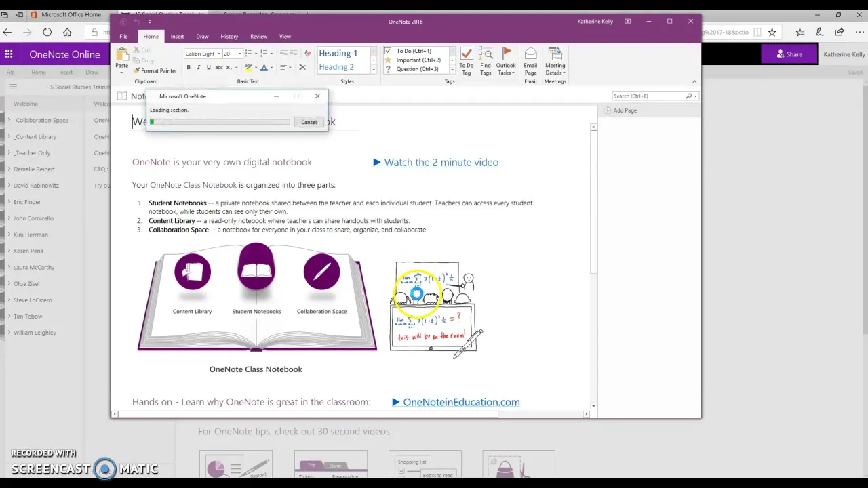Image resolution: width=868 pixels, height=488 pixels.
Task: Click the bullet list icon
Action: click(248, 54)
